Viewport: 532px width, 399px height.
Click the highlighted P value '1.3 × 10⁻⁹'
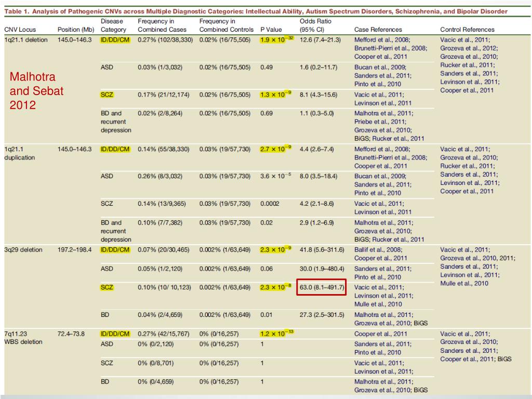pyautogui.click(x=275, y=95)
